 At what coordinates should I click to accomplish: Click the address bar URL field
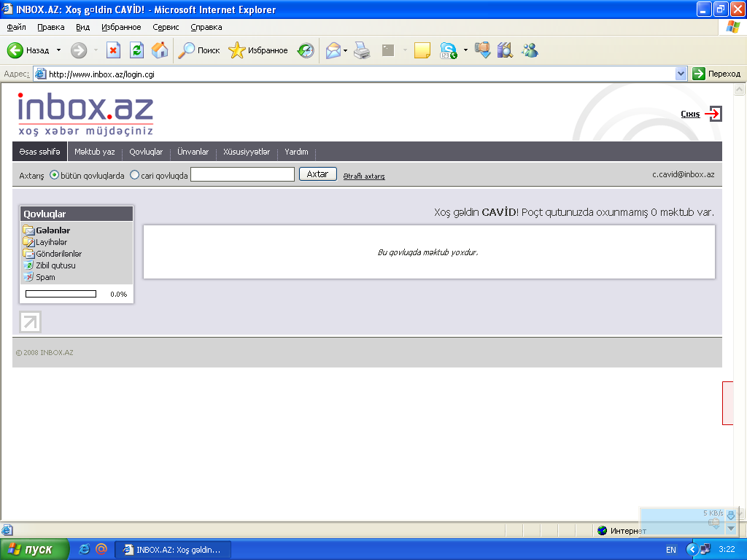tap(355, 74)
